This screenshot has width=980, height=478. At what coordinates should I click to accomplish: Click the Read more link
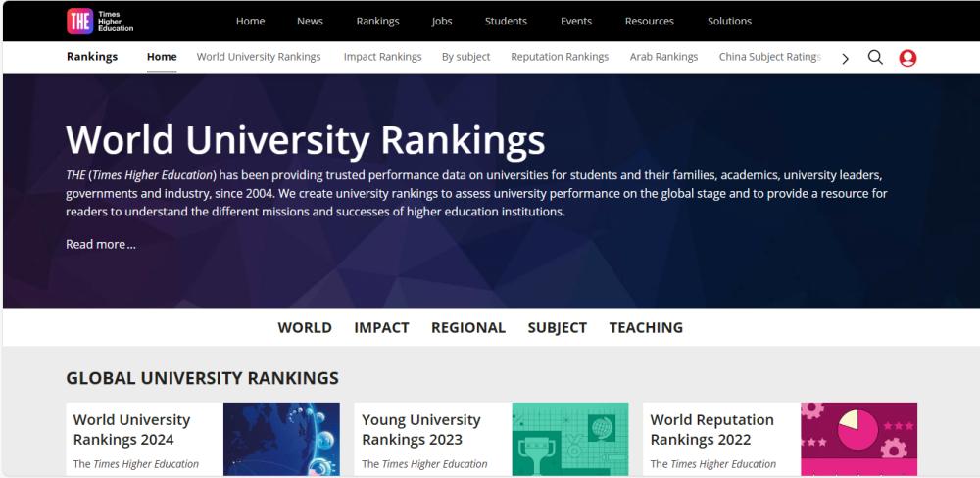(101, 244)
